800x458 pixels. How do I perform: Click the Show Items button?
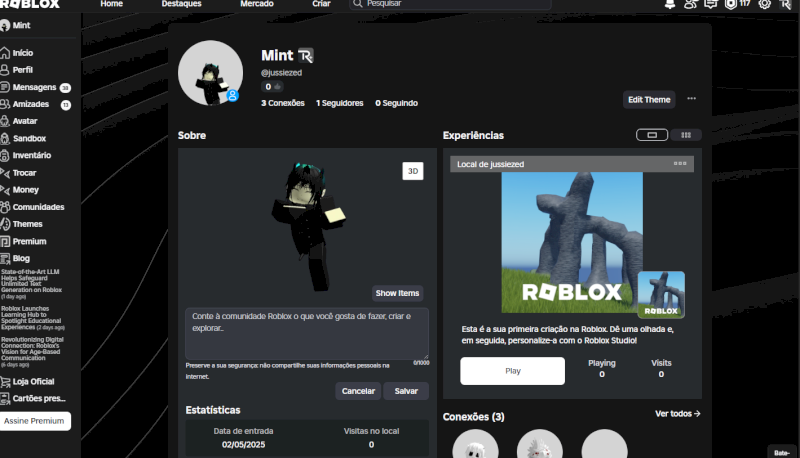coord(397,293)
